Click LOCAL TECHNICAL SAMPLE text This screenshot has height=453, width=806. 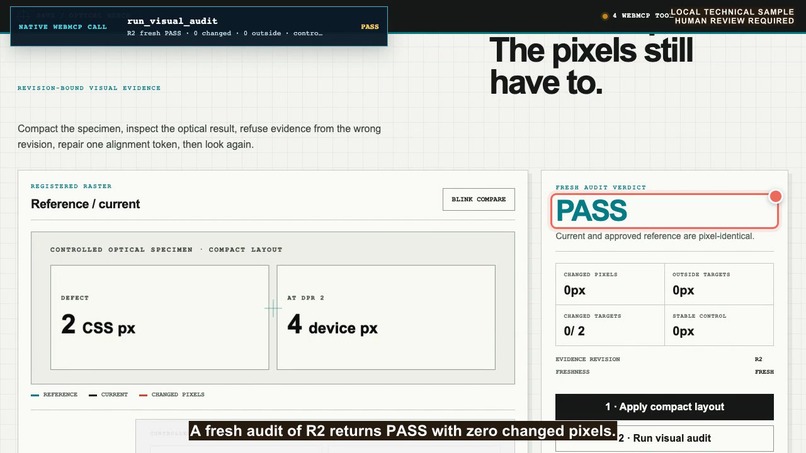pos(732,11)
